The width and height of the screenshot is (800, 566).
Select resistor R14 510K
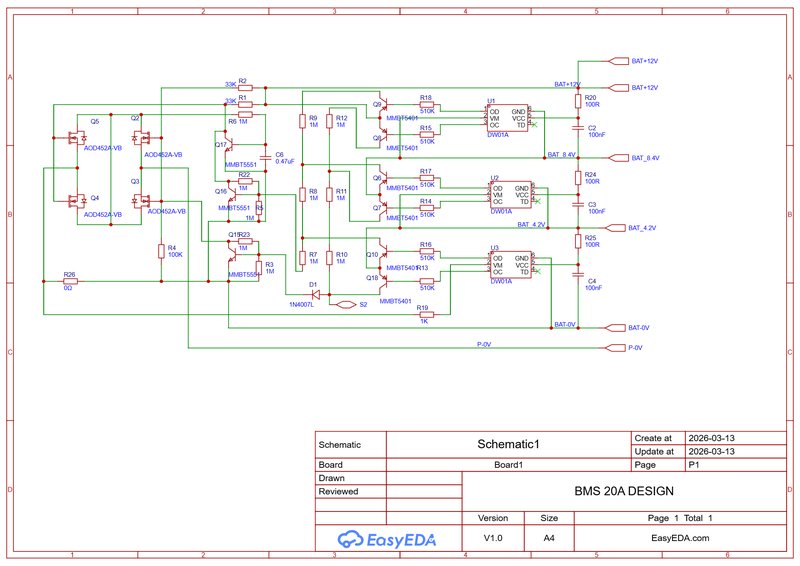[x=427, y=208]
